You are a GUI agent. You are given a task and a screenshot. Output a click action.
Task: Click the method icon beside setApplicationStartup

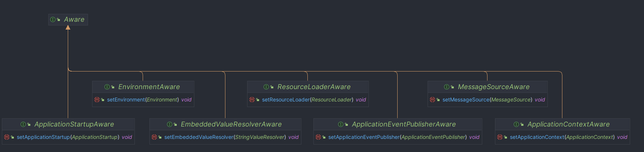tap(7, 137)
